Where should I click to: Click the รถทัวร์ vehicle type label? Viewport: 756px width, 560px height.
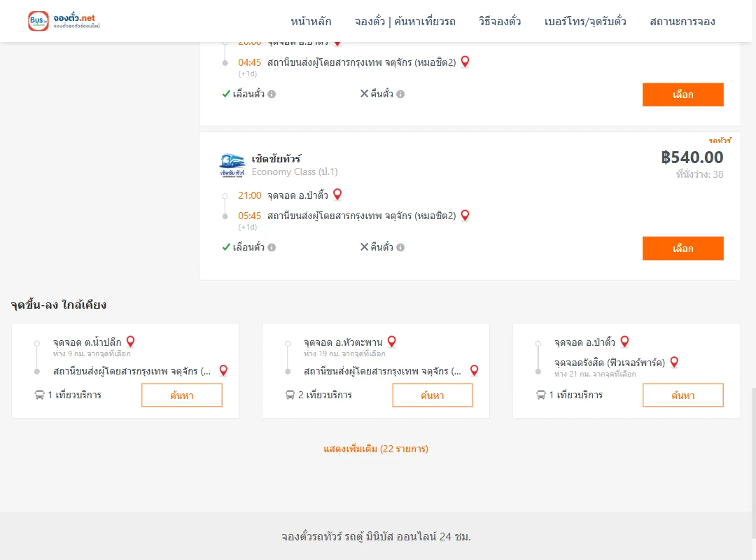720,141
